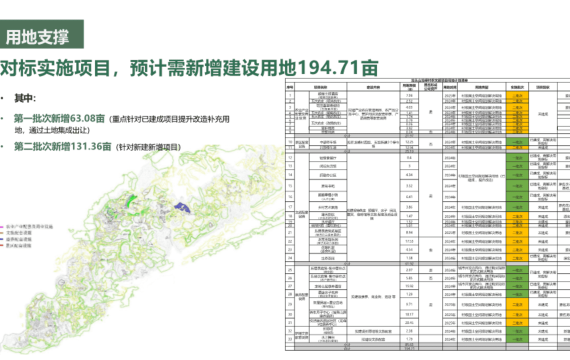Select the 第二批次新增131.36亩 bullet line
The width and height of the screenshot is (570, 360).
[x=63, y=146]
